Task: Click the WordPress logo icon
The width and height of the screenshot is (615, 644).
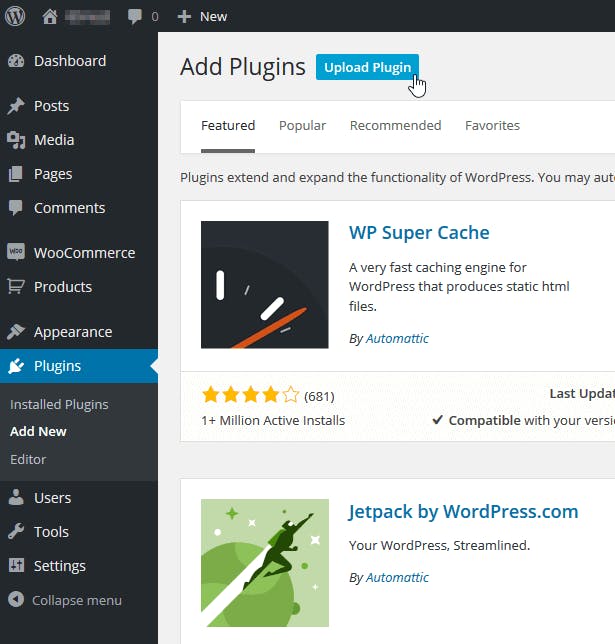Action: (15, 16)
